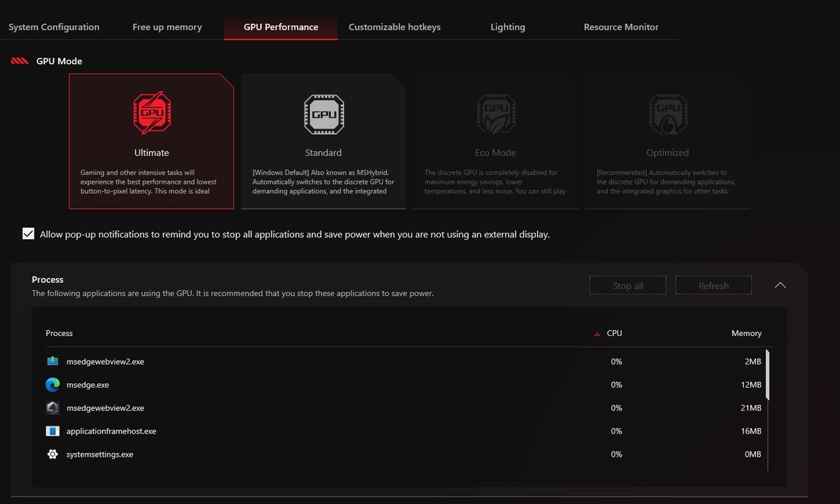Sort the process list by Memory column

(746, 333)
